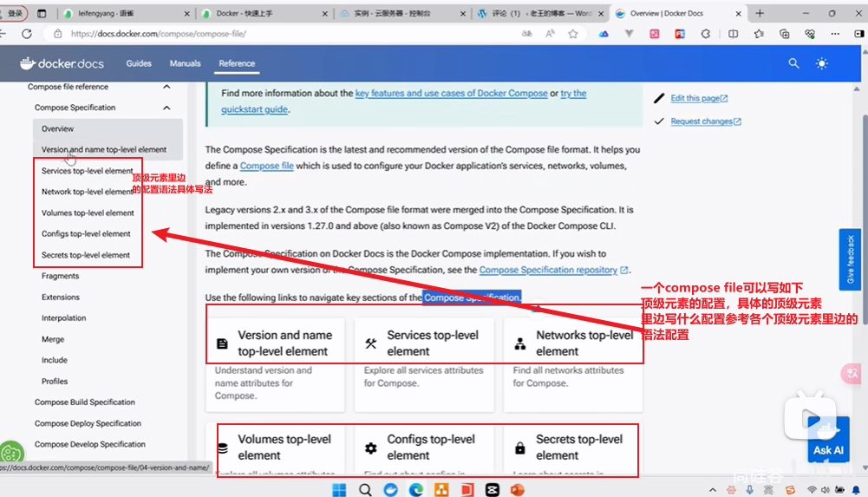This screenshot has width=868, height=497.
Task: Switch to leifengyang browser tab
Action: 126,13
